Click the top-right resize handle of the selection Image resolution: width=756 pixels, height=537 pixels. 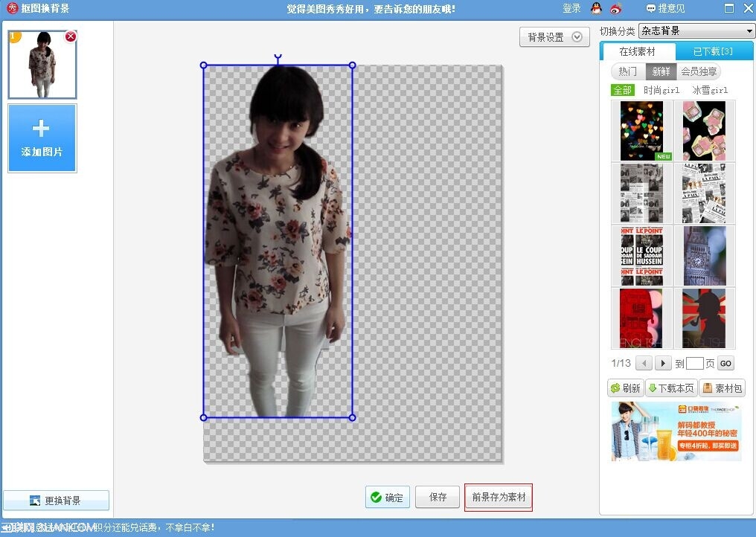(x=353, y=65)
